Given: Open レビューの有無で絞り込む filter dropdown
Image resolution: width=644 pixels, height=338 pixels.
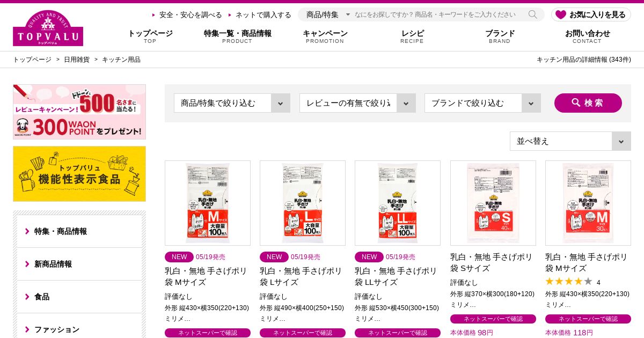Looking at the screenshot, I should tap(357, 103).
